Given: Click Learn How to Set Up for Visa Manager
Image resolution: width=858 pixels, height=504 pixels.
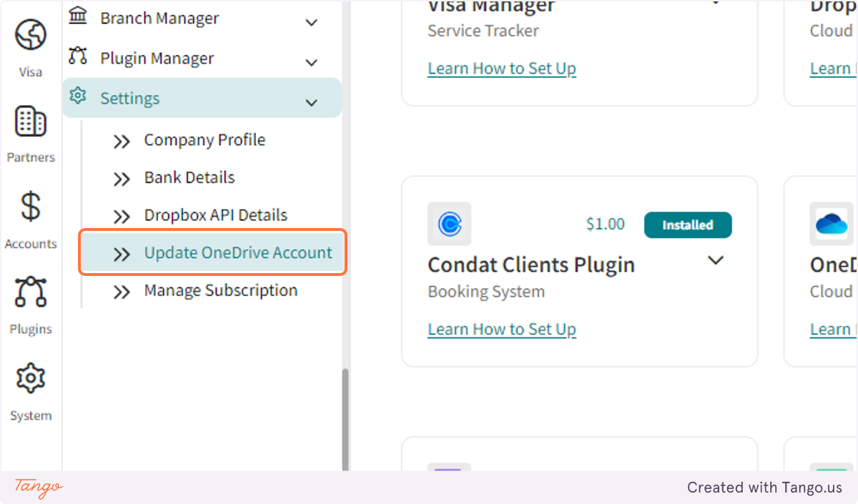Looking at the screenshot, I should [x=502, y=69].
